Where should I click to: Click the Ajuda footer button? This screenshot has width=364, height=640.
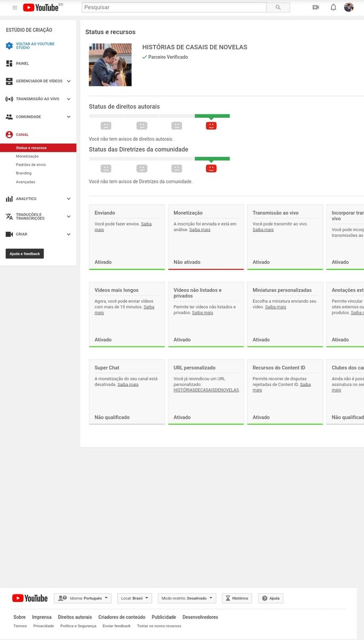click(x=271, y=598)
